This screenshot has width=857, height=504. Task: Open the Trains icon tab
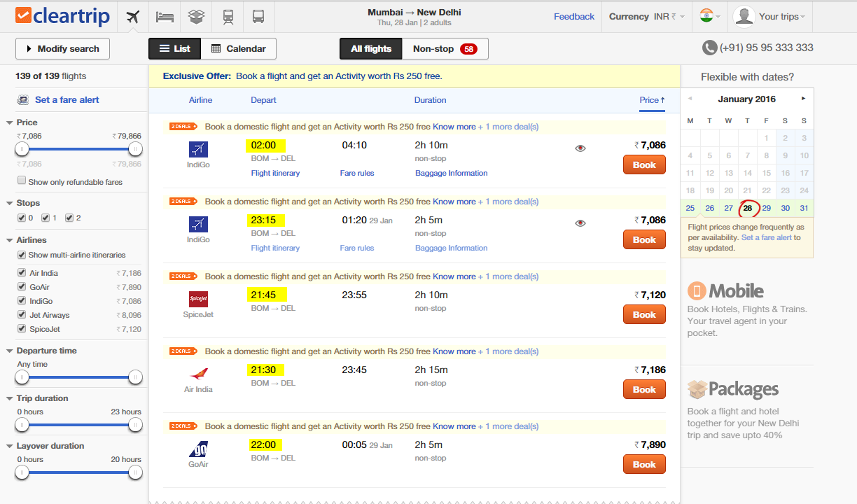(228, 16)
